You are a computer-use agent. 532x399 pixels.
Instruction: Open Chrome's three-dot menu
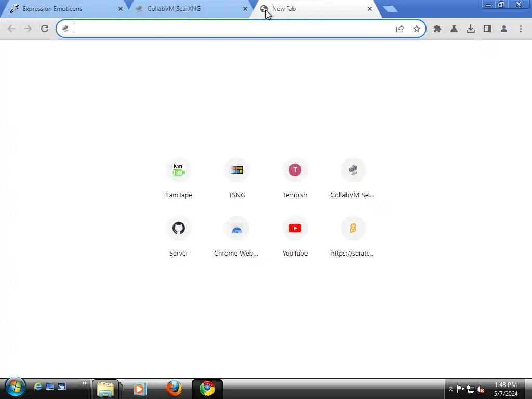click(521, 29)
